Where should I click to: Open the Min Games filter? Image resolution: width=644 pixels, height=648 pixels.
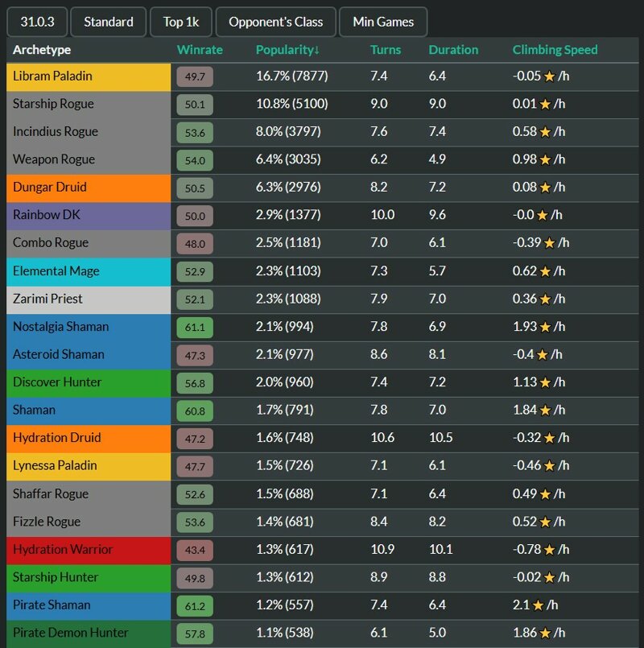pyautogui.click(x=383, y=22)
